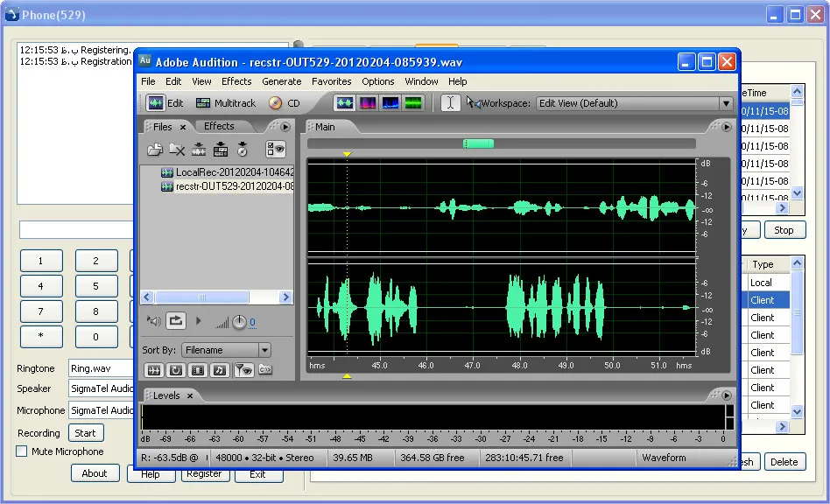Switch to CD view in Audition
Screen dimensions: 830x504
tap(285, 103)
